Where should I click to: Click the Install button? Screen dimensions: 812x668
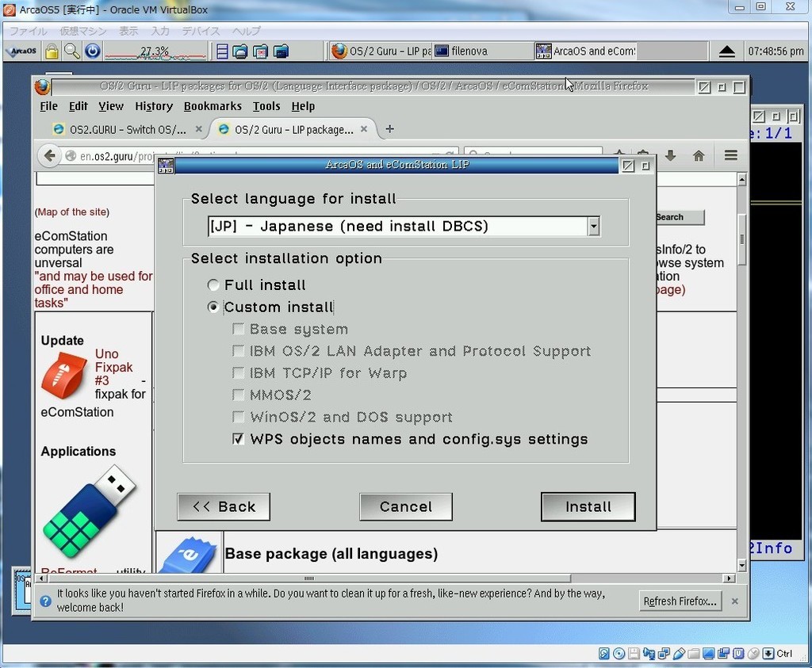pos(588,506)
